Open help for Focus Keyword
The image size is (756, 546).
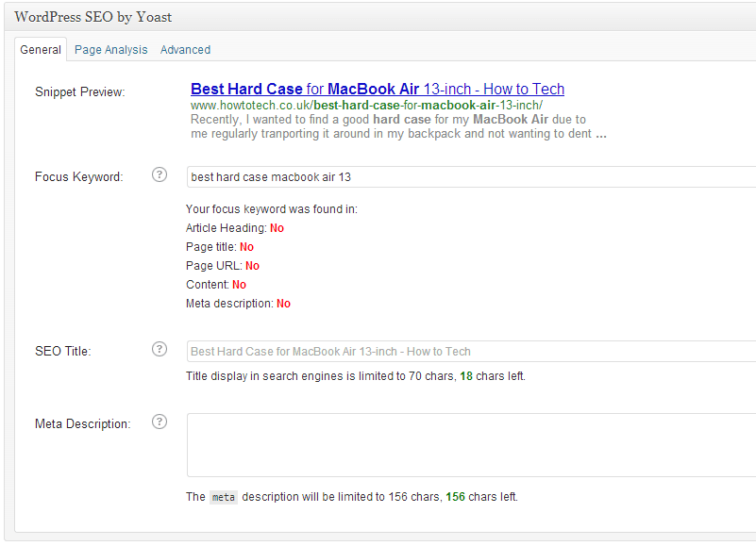pos(159,174)
